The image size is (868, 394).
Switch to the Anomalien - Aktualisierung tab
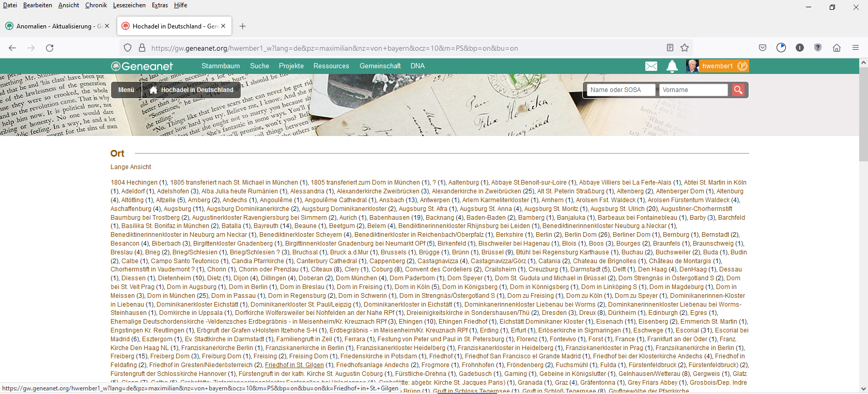[54, 26]
